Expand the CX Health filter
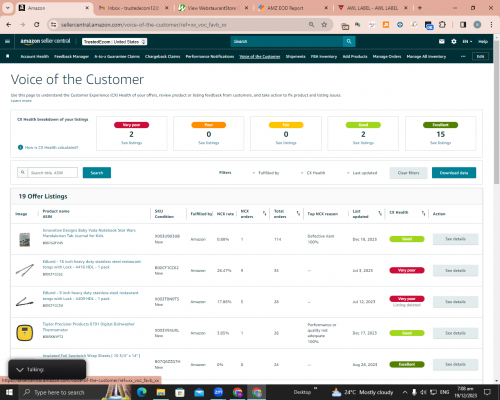Screen dimensions: 500x400 pos(313,173)
